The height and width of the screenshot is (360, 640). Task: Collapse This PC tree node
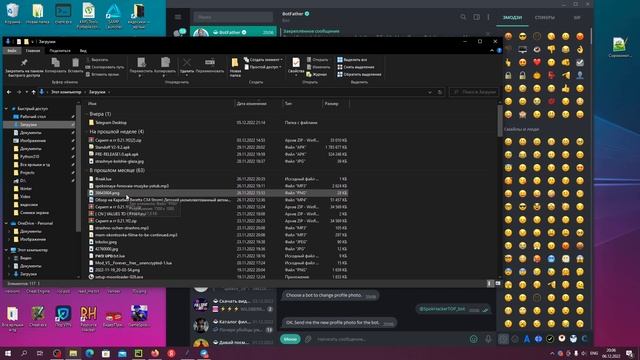(6, 250)
